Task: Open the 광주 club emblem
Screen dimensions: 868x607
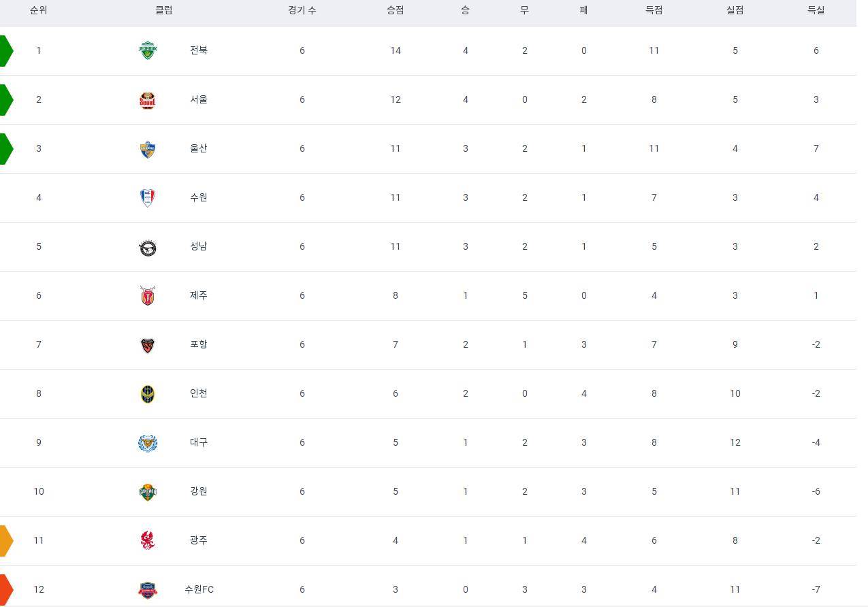Action: pyautogui.click(x=147, y=540)
